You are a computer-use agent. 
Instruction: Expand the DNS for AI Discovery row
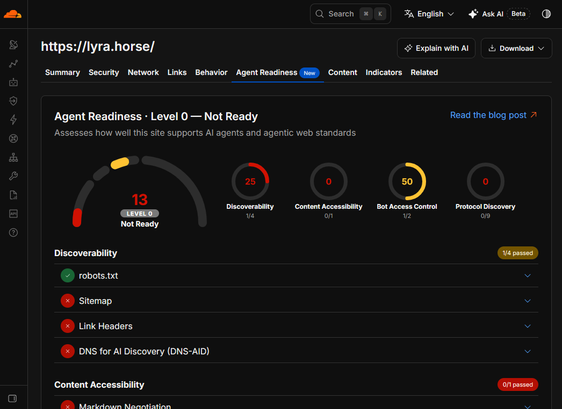(x=296, y=351)
